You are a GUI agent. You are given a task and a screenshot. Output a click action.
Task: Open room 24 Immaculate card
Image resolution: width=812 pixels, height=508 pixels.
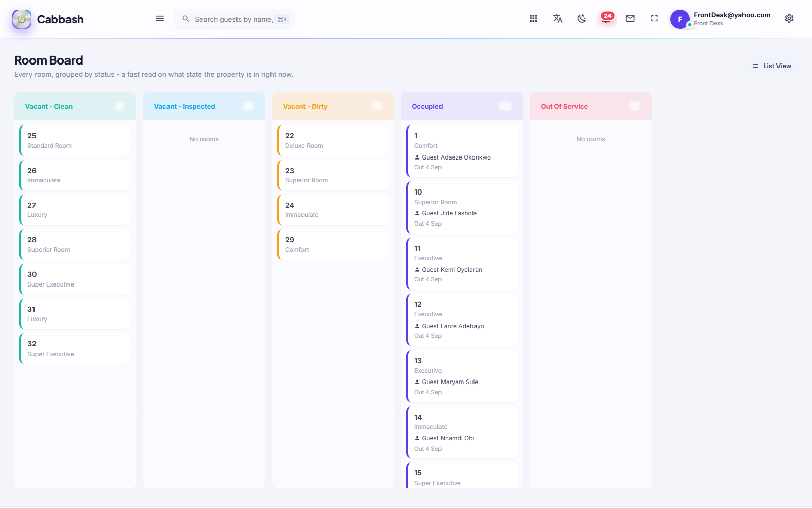pos(333,210)
